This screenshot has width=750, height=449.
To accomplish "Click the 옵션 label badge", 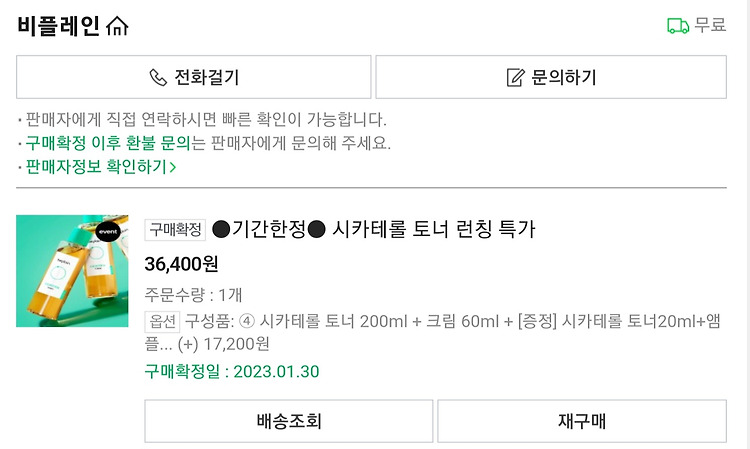I will [162, 321].
